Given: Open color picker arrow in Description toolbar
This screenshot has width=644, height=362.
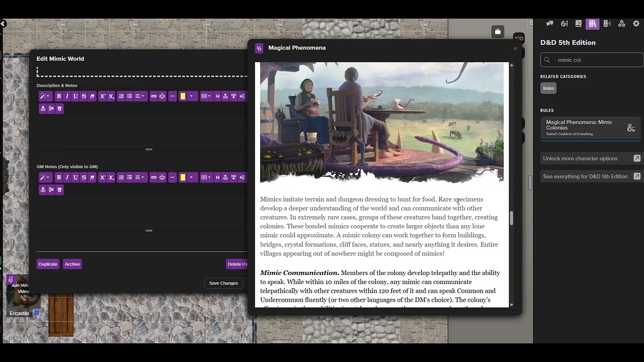Looking at the screenshot, I should [x=191, y=96].
